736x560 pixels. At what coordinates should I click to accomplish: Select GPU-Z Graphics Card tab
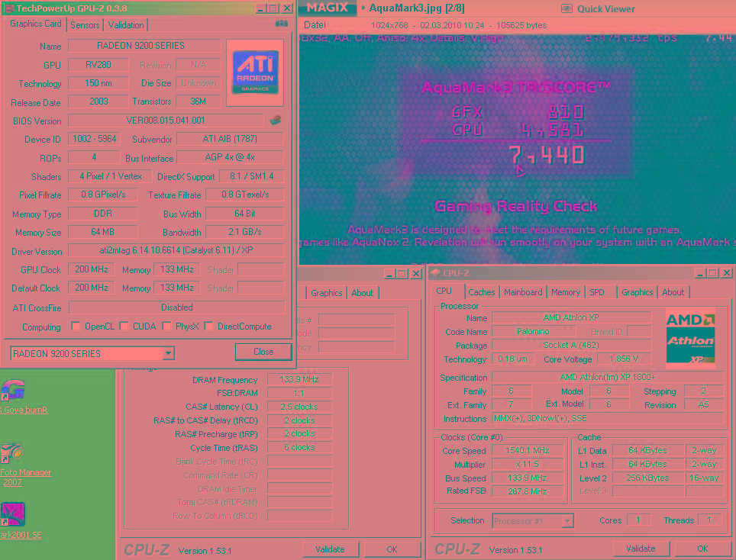tap(35, 24)
